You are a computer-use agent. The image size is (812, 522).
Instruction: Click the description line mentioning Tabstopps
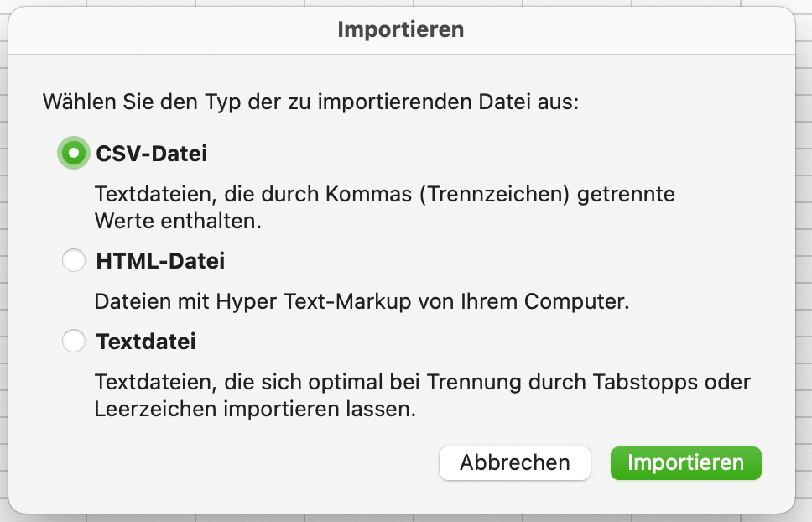pyautogui.click(x=423, y=382)
